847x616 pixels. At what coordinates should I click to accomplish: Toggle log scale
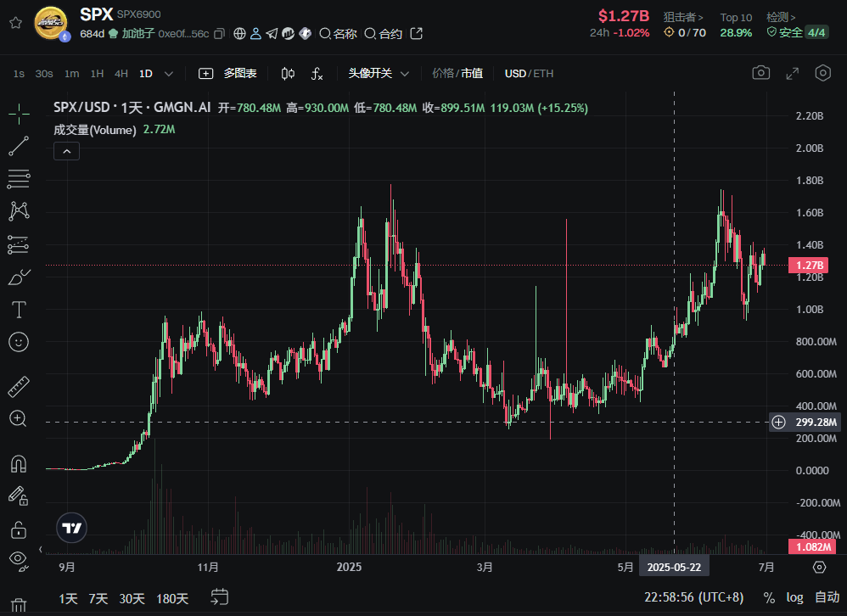click(x=794, y=597)
